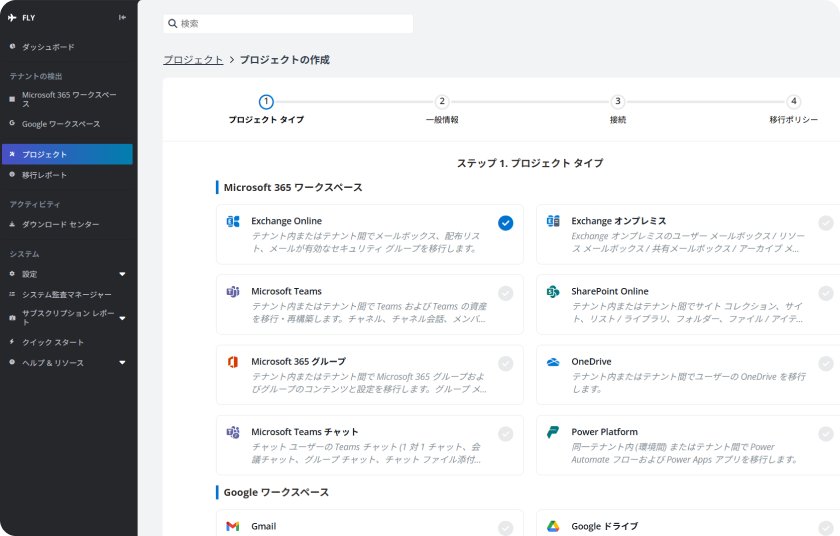840x536 pixels.
Task: Click the Google ドライブ triangle icon
Action: (x=553, y=526)
